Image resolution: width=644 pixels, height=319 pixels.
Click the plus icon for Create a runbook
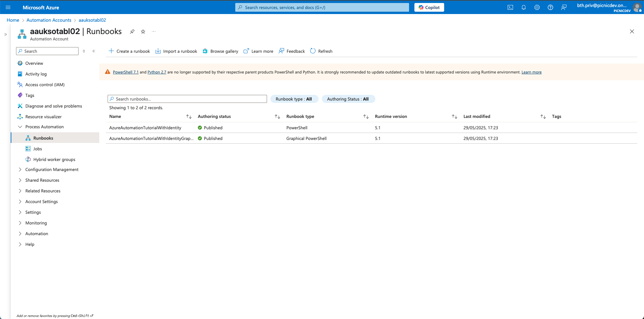pos(111,51)
